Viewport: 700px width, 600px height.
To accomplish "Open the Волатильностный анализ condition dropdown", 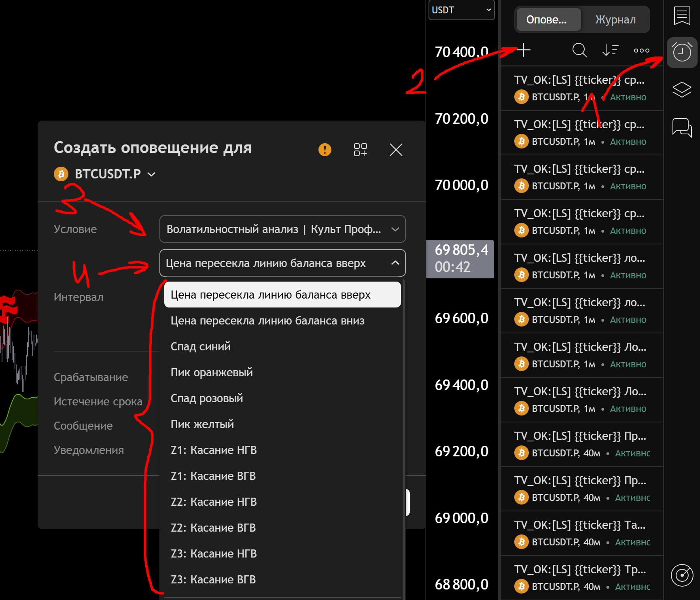I will pos(282,229).
